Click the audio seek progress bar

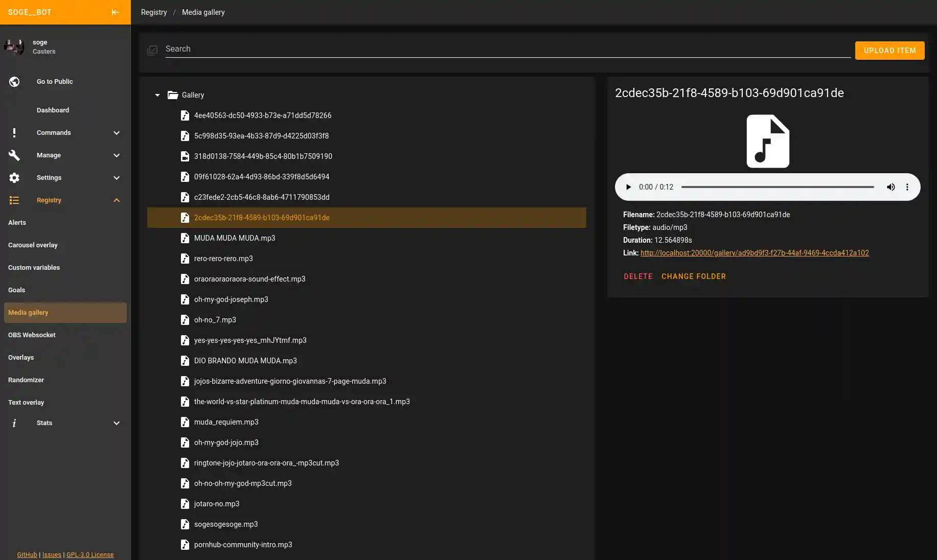pos(777,187)
